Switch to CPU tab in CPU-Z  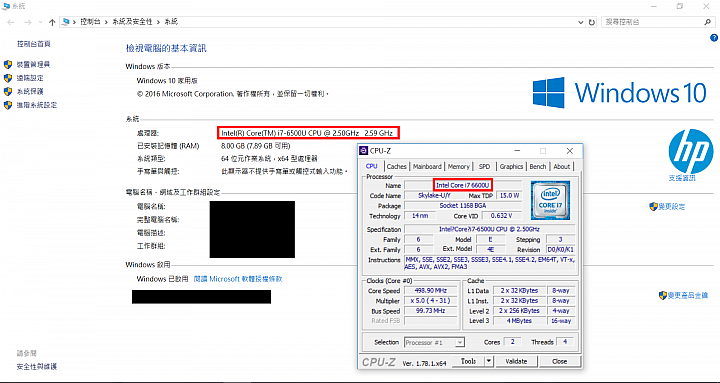click(371, 166)
